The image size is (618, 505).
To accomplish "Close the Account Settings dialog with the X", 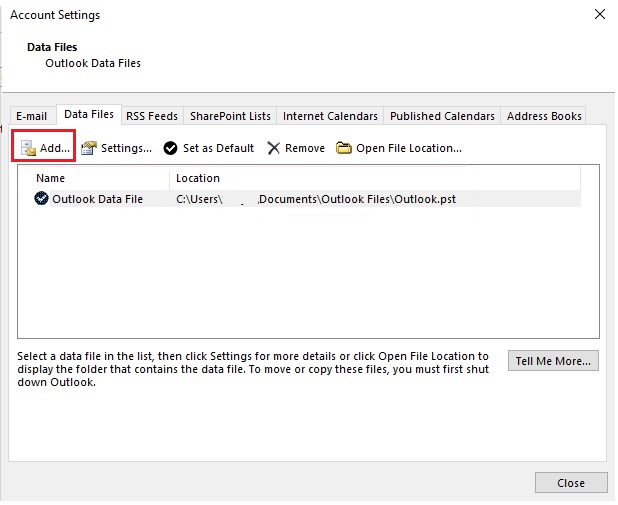I will [600, 15].
